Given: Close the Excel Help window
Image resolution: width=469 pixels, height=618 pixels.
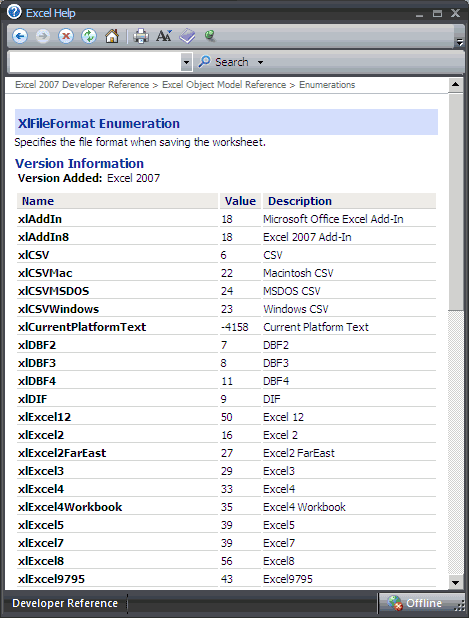Looking at the screenshot, I should point(456,13).
